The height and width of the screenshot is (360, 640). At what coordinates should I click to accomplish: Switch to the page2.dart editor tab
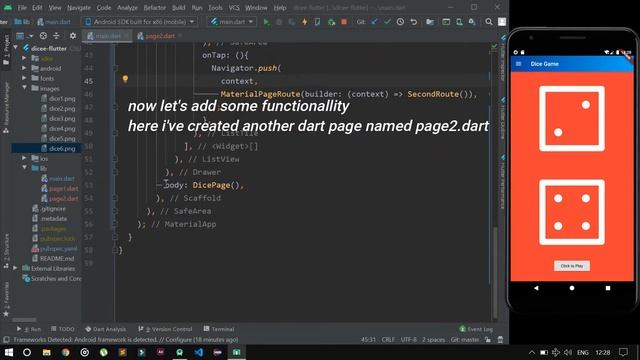[x=160, y=36]
